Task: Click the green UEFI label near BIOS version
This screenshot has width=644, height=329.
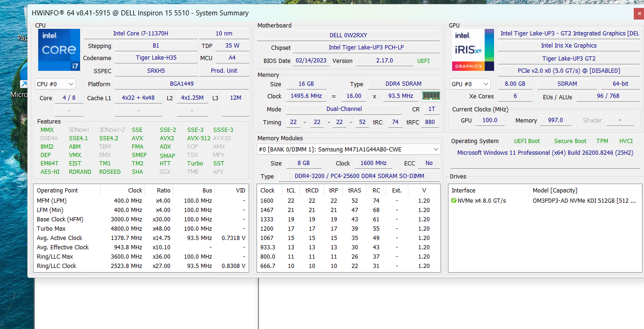Action: click(x=423, y=61)
